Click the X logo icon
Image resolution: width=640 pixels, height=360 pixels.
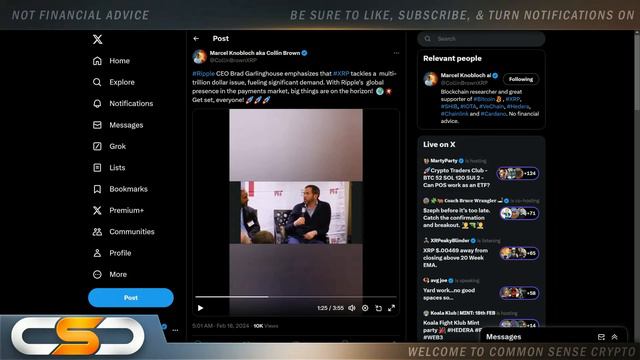coord(97,40)
